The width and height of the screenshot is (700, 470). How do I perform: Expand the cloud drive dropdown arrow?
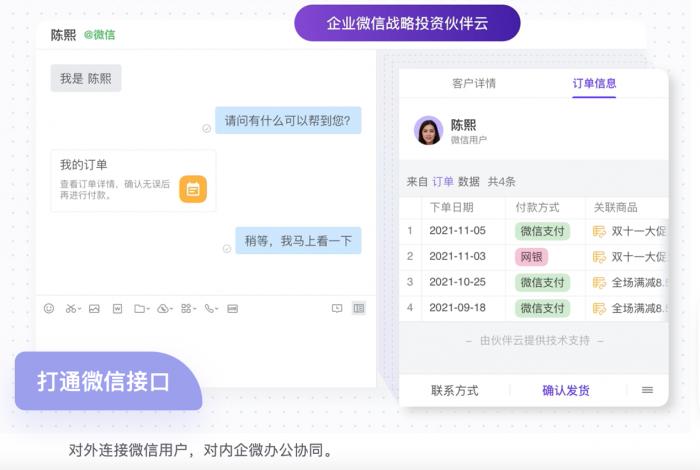171,309
